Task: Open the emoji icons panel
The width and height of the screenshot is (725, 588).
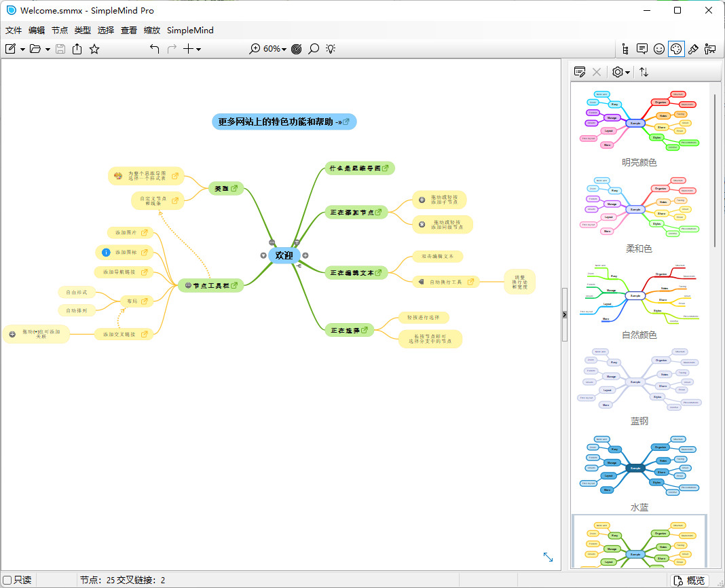Action: (659, 49)
